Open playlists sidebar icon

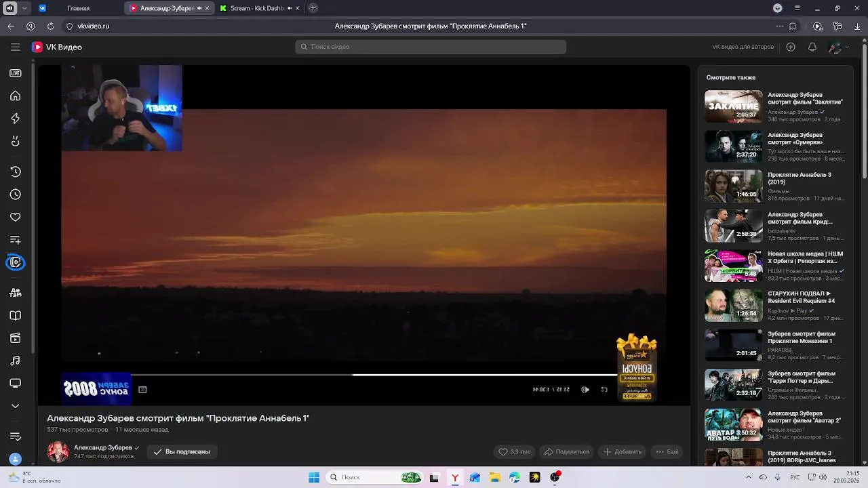15,240
